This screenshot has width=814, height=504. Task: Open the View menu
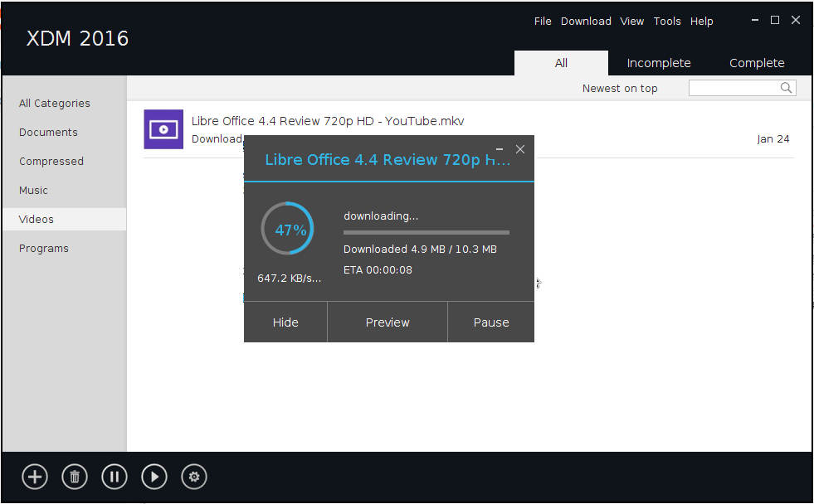[x=631, y=22]
